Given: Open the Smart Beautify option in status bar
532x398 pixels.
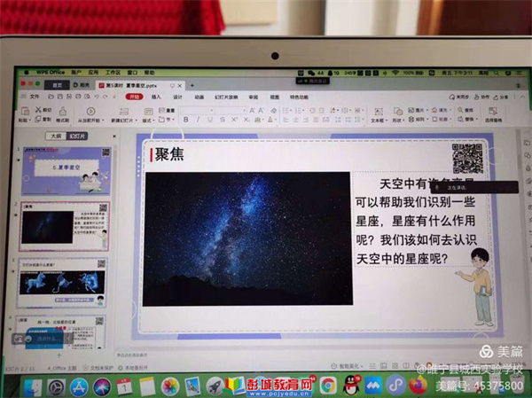Looking at the screenshot, I should [346, 366].
